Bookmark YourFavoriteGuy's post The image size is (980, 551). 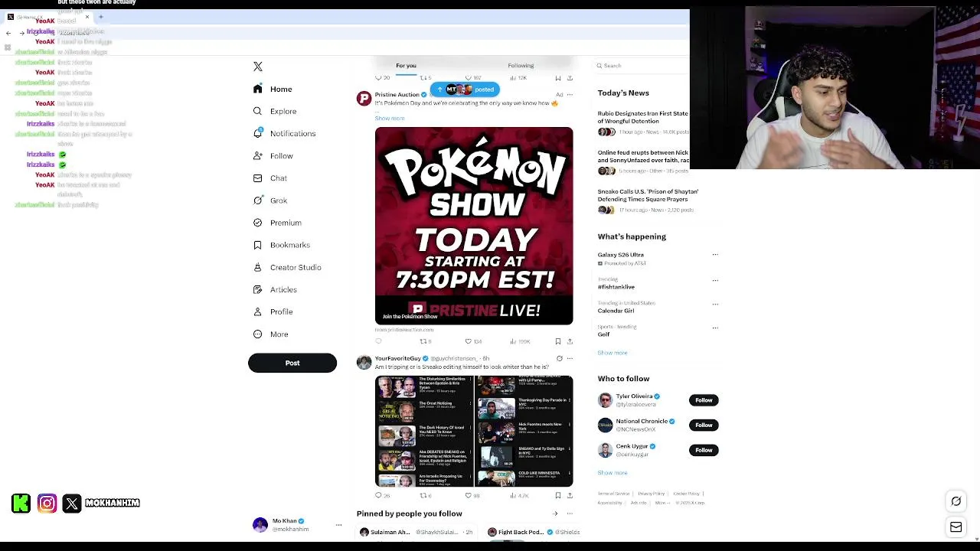(x=558, y=496)
